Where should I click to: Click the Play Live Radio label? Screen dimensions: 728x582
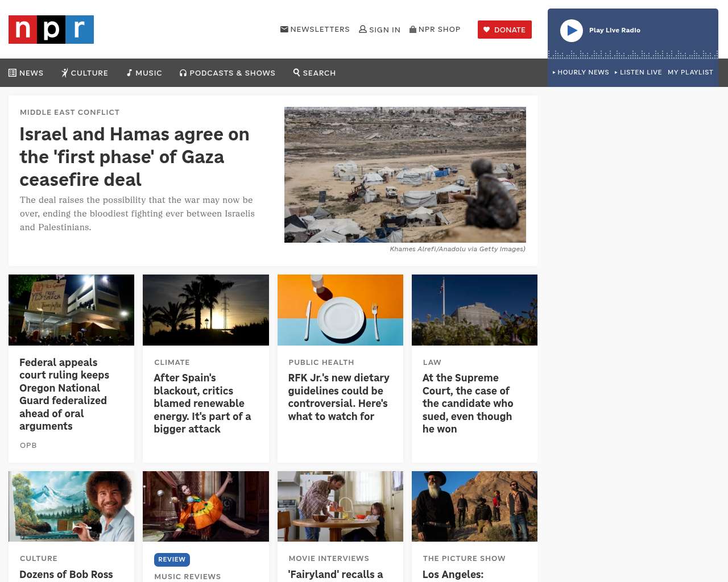point(615,30)
